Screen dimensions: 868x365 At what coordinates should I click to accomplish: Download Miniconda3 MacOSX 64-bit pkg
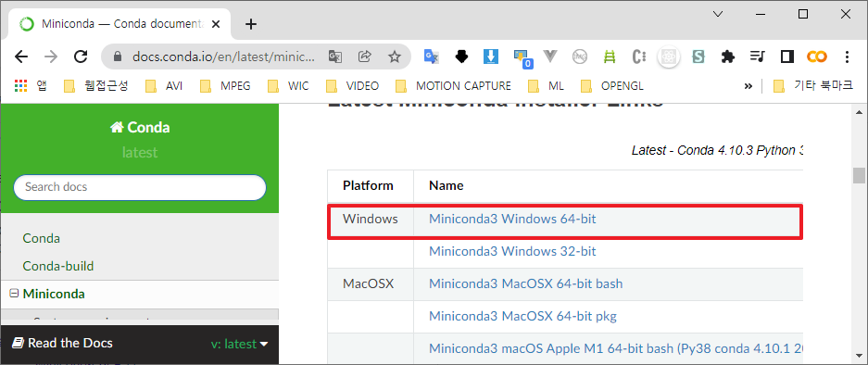point(522,316)
